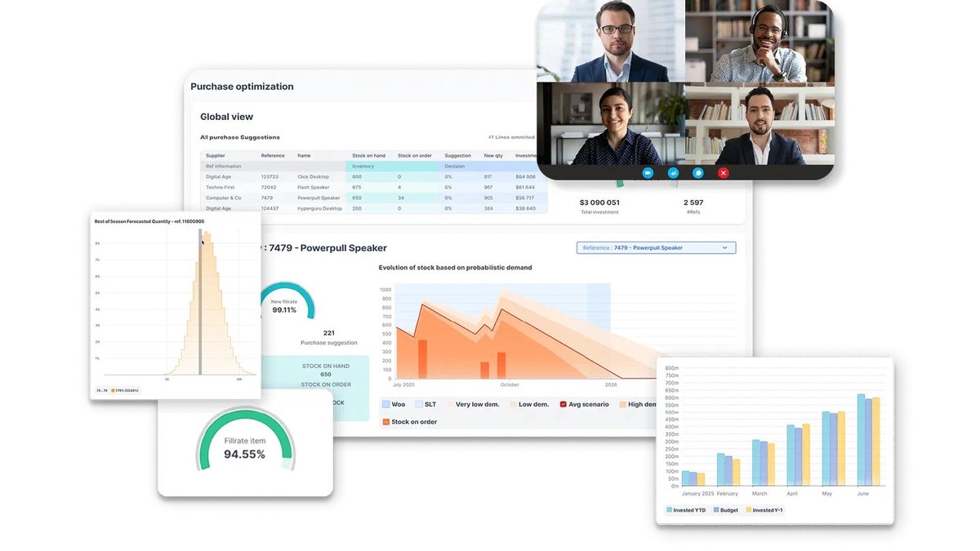Click reference number 123723
This screenshot has height=551, width=980.
point(269,176)
